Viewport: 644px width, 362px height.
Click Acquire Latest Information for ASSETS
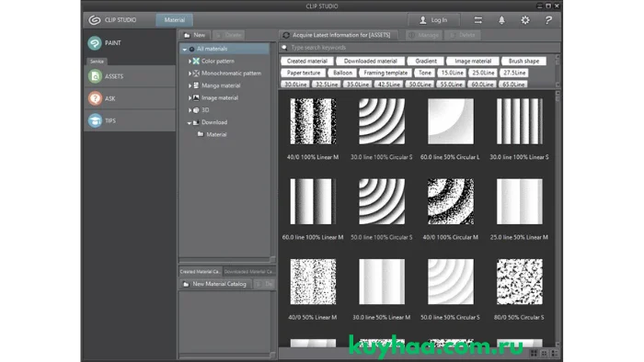tap(338, 35)
